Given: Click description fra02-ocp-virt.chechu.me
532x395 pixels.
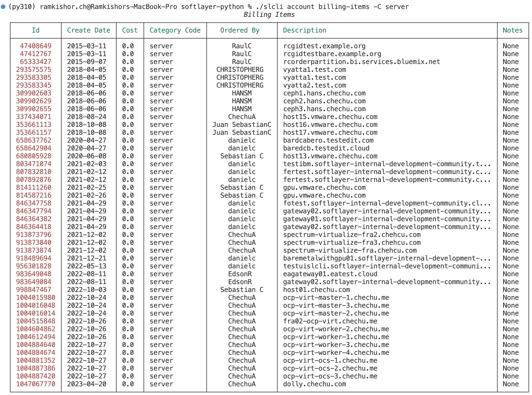Looking at the screenshot, I should coord(330,321).
